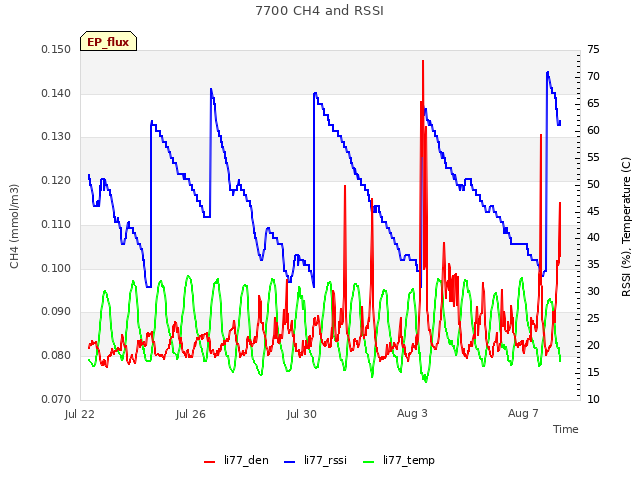Click the blue RSSI peak just after Jul 26
The width and height of the screenshot is (640, 480).
pyautogui.click(x=211, y=89)
